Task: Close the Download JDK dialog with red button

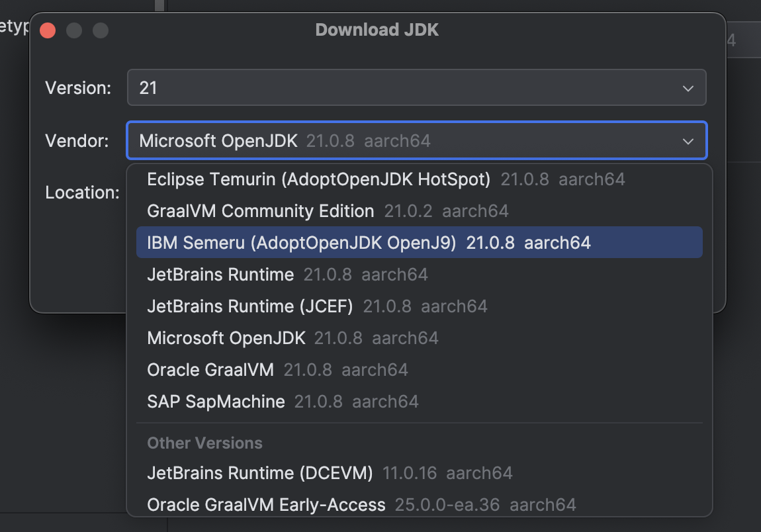Action: pos(48,30)
